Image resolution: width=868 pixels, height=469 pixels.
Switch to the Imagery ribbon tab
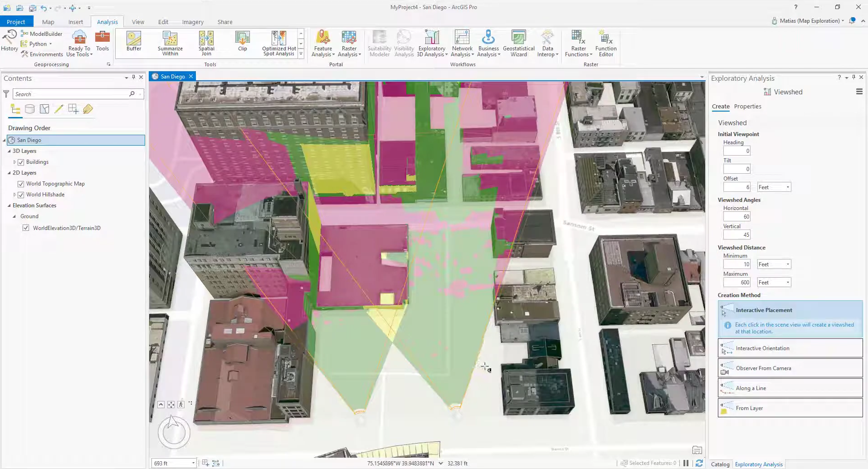click(193, 22)
